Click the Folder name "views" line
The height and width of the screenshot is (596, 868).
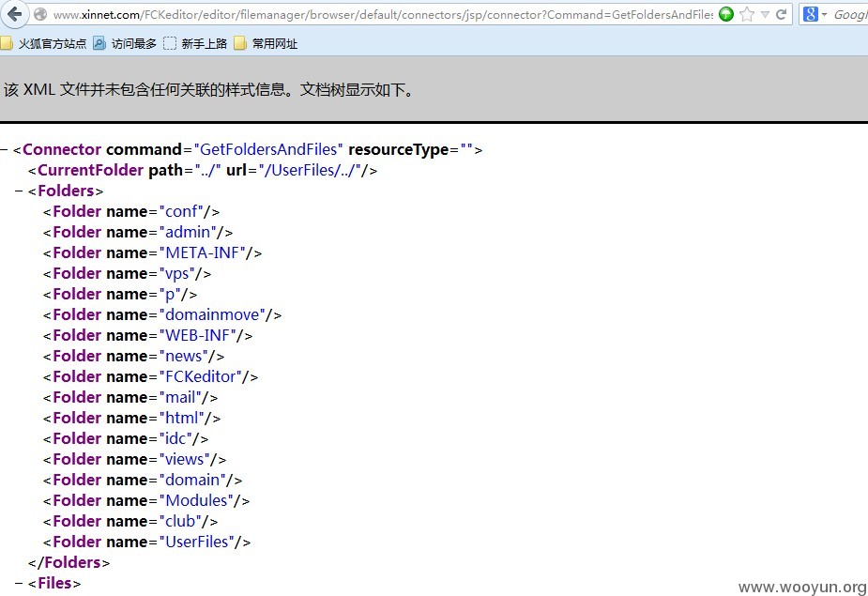click(x=134, y=459)
